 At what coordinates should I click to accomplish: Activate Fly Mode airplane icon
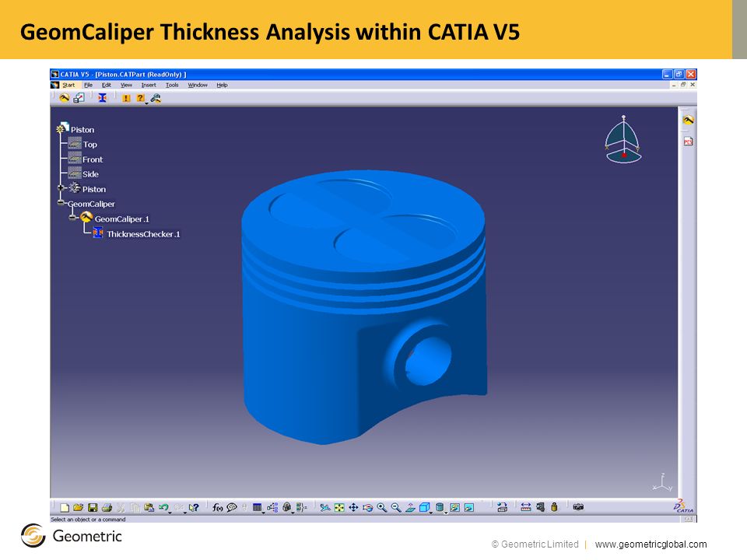[325, 508]
